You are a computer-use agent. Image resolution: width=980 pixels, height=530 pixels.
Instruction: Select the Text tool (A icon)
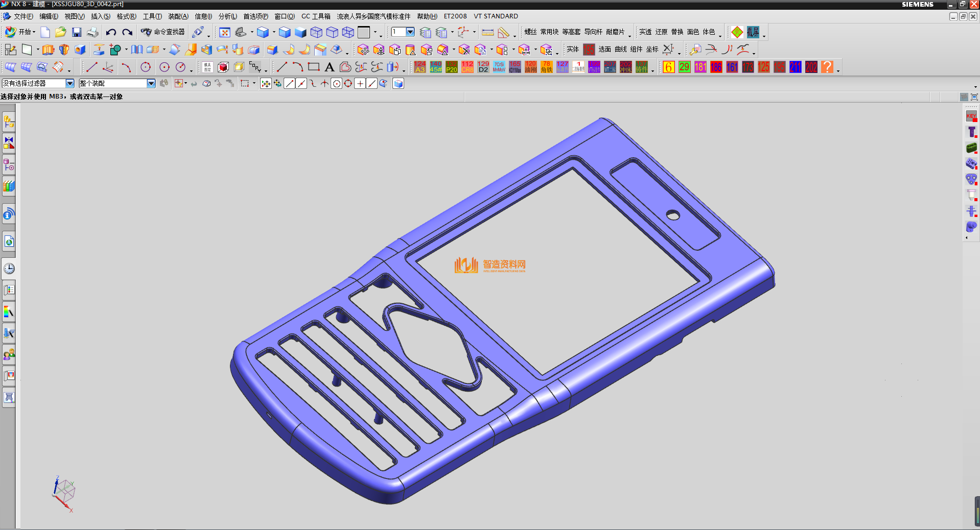coord(330,67)
